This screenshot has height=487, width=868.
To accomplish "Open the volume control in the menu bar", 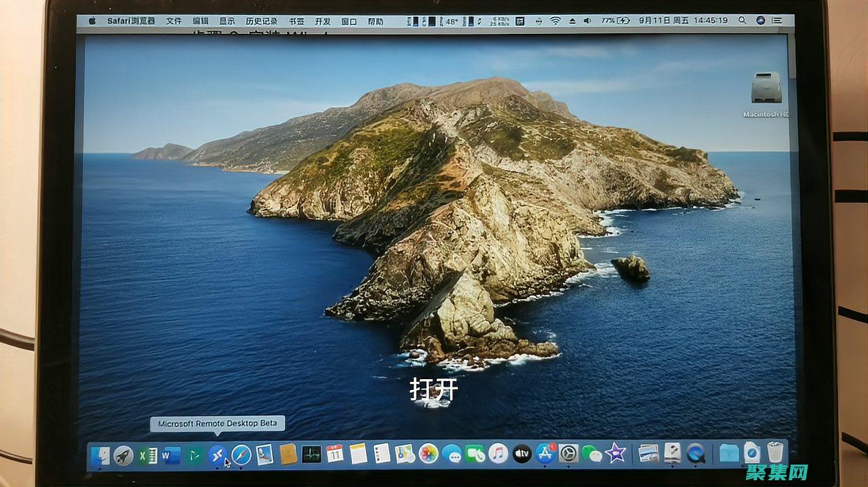I will (x=587, y=20).
